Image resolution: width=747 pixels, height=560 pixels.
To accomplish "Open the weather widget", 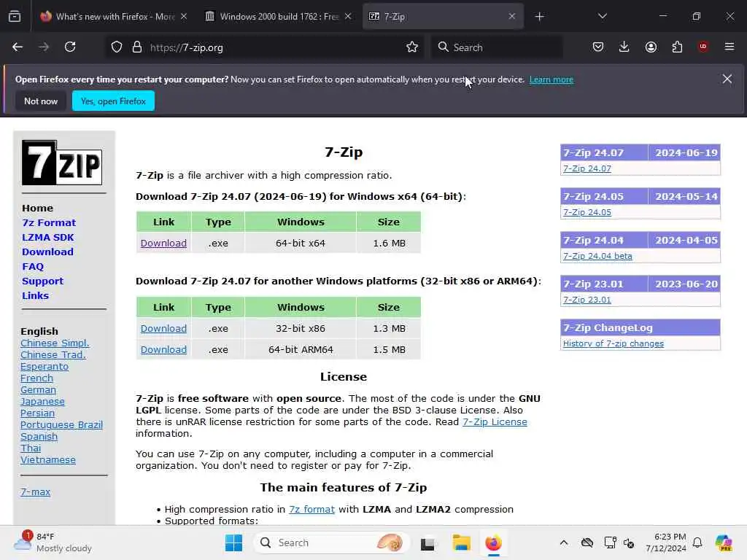I will [x=53, y=542].
